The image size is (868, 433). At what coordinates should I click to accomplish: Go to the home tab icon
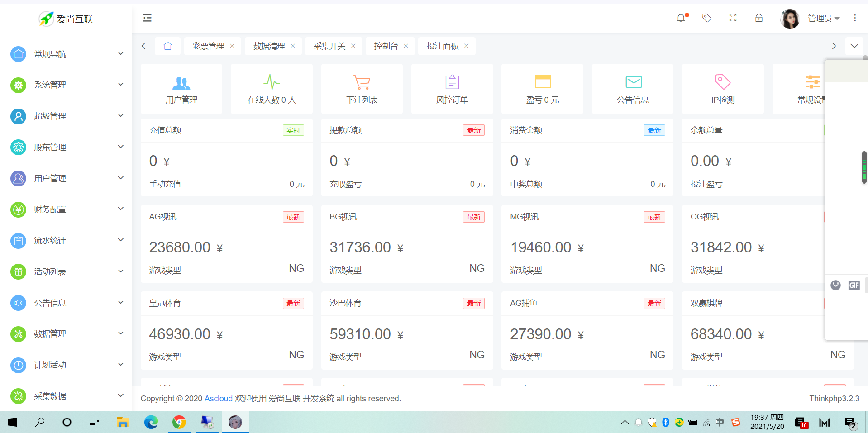click(168, 46)
